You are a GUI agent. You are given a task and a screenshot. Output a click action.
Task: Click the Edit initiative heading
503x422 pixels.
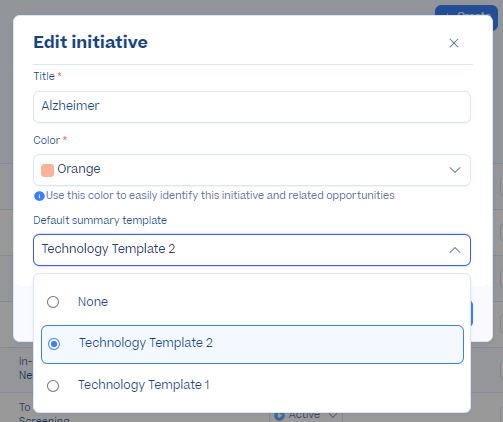90,42
